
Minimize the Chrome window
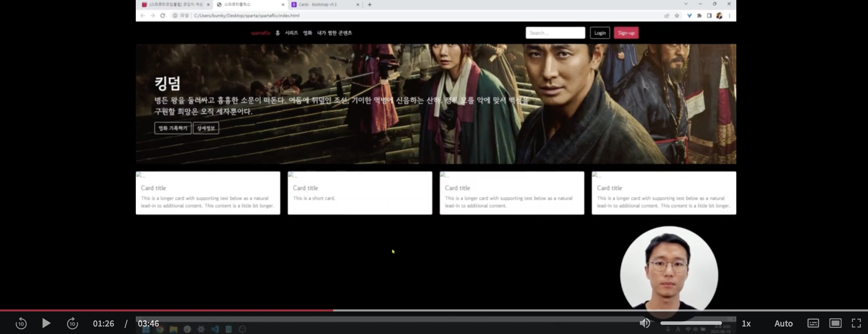pyautogui.click(x=700, y=4)
